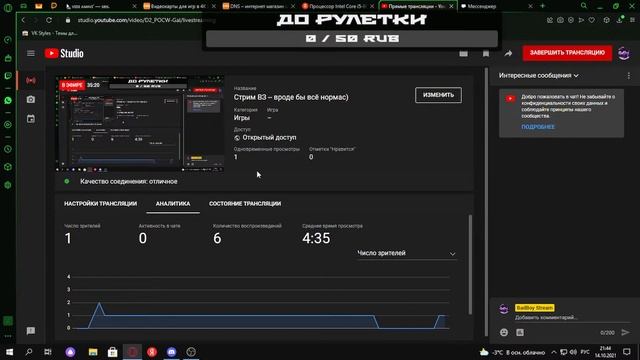Click the weather widget in taskbar

[x=513, y=352]
